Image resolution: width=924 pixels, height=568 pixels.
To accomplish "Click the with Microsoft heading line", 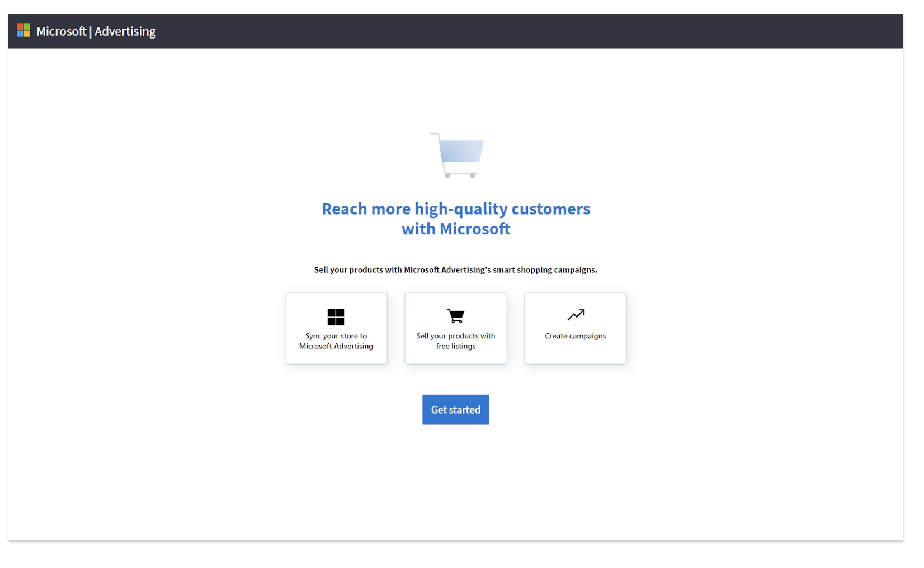I will pyautogui.click(x=456, y=229).
